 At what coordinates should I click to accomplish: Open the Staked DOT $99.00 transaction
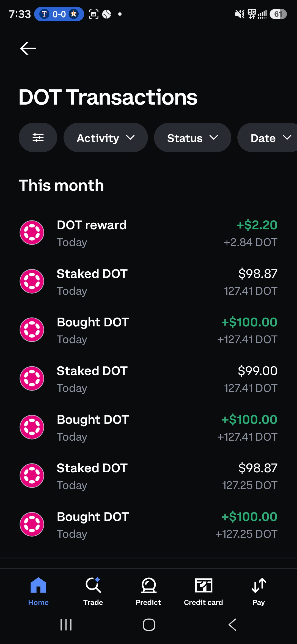(x=148, y=379)
